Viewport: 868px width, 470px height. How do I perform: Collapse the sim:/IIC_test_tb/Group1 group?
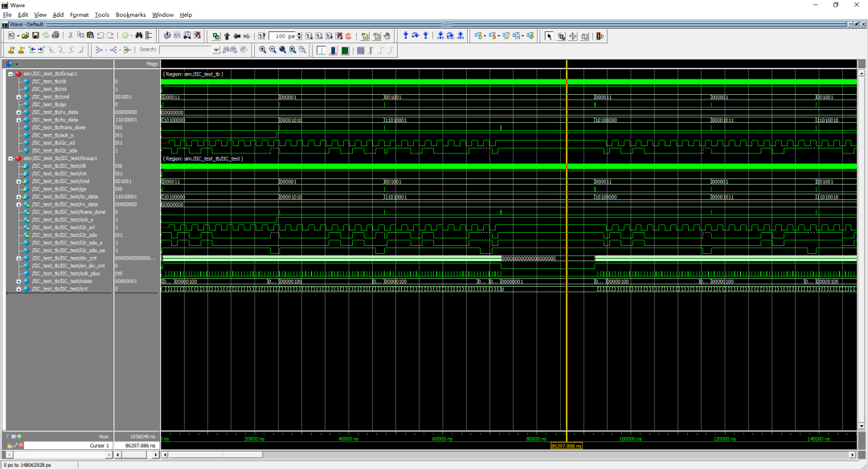point(10,74)
